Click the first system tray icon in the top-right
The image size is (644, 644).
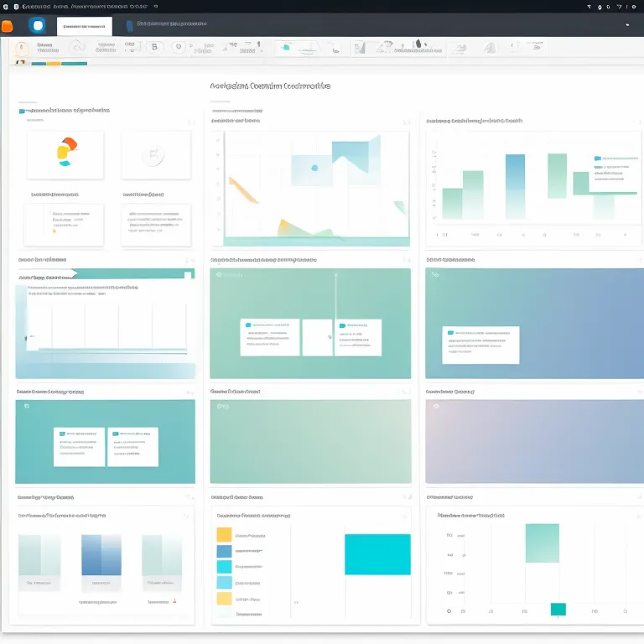pyautogui.click(x=589, y=7)
